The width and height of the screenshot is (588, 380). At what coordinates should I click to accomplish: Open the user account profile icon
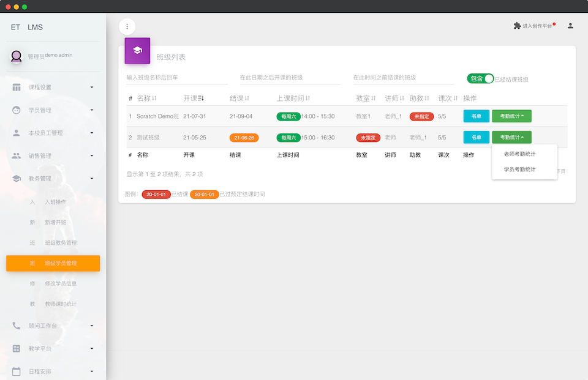click(570, 26)
